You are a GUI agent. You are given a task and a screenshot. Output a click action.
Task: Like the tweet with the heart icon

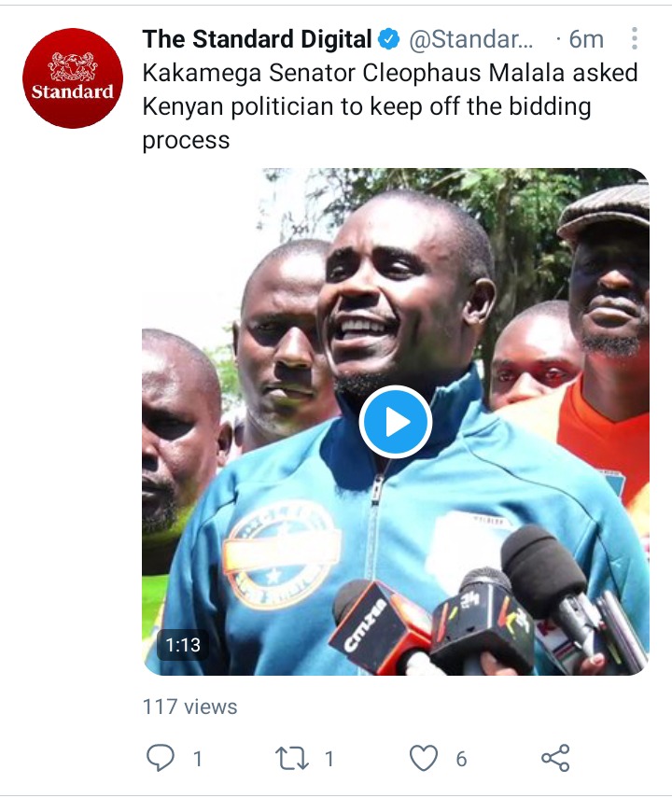coord(424,758)
